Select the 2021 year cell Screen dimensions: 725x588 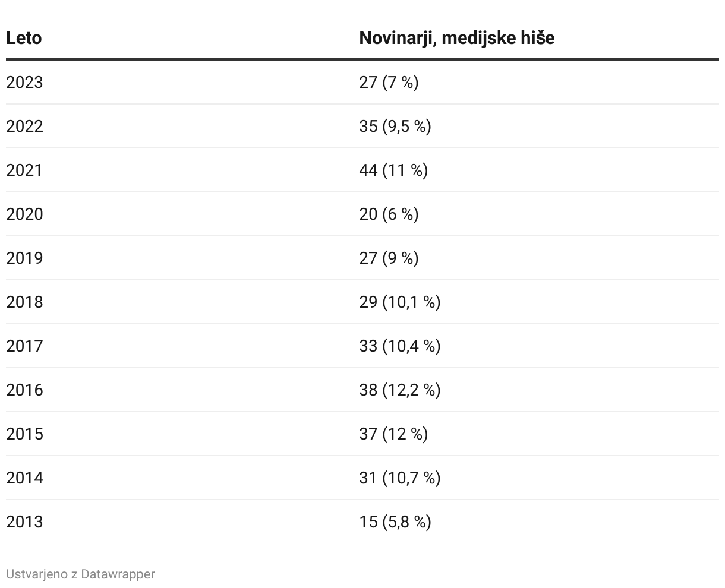(x=25, y=170)
